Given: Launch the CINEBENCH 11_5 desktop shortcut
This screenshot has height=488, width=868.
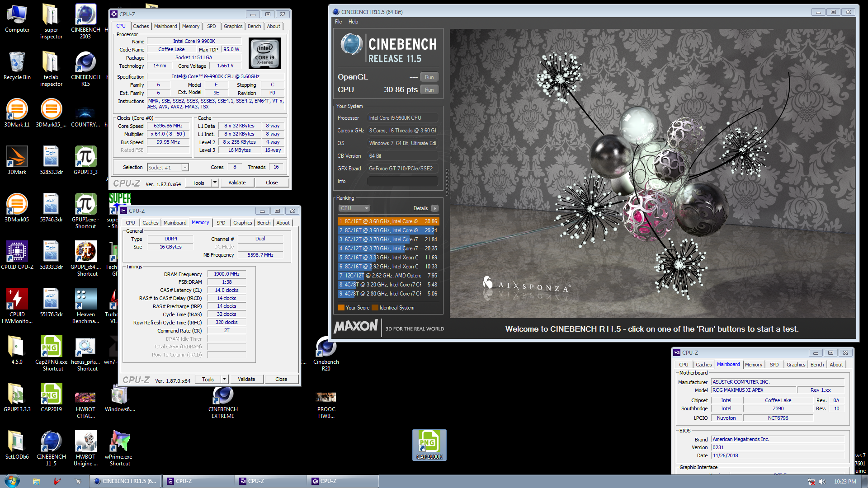Looking at the screenshot, I should pos(51,448).
